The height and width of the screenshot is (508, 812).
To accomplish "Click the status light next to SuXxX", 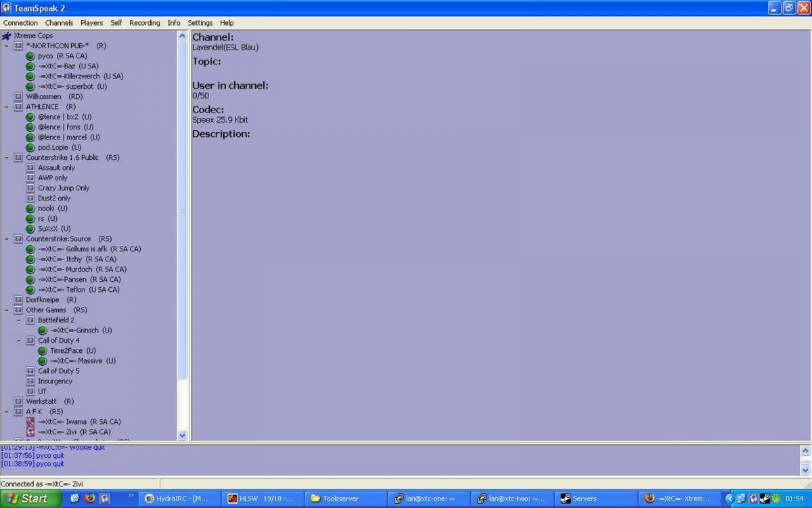I will tap(30, 229).
